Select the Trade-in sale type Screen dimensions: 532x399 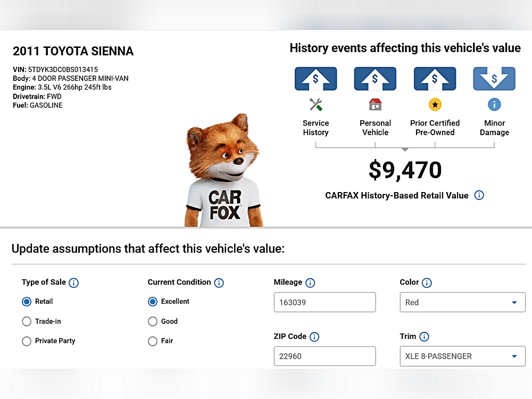coord(27,321)
